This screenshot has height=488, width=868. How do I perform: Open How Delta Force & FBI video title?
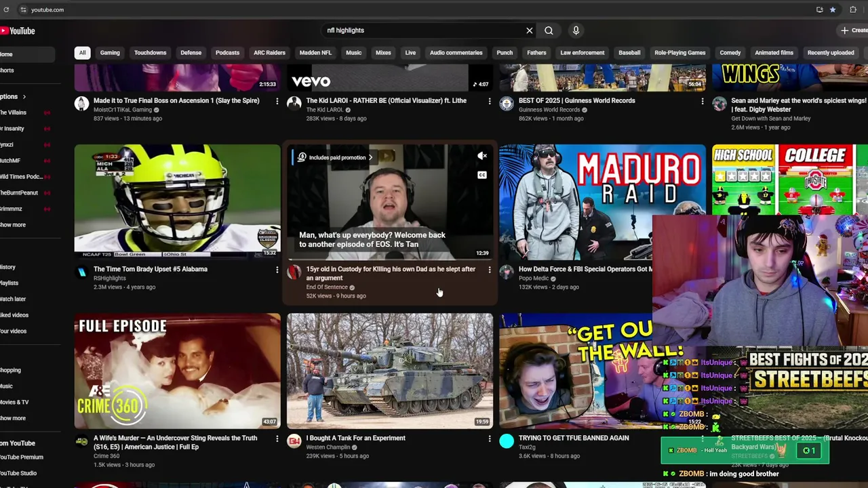click(x=585, y=269)
